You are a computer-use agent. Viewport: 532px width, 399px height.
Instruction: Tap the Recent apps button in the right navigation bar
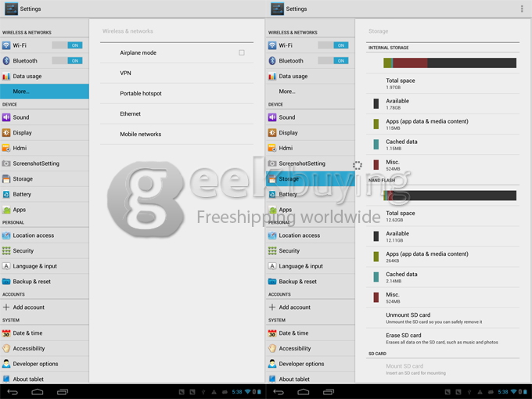(x=329, y=392)
